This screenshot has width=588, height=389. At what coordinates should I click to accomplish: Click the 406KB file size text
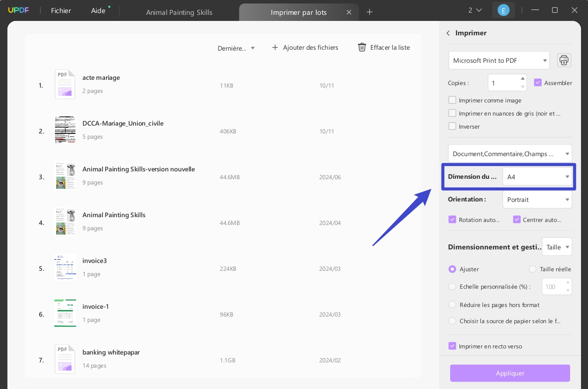pyautogui.click(x=228, y=131)
